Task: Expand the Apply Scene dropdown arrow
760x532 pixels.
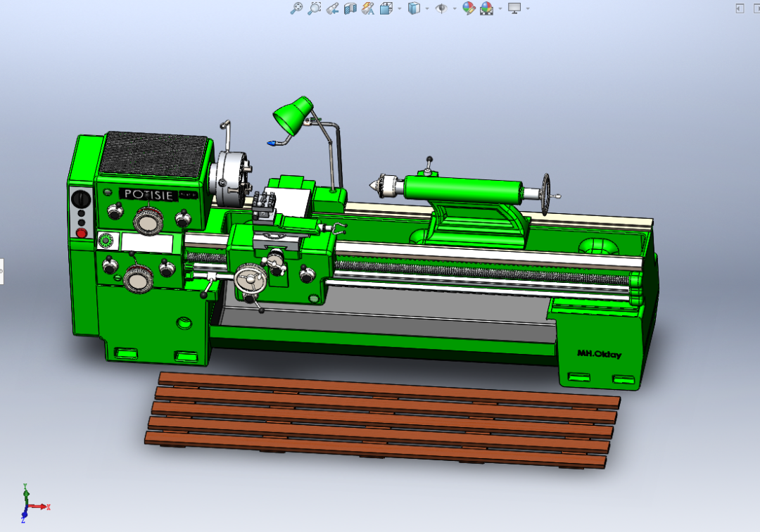Action: [500, 8]
